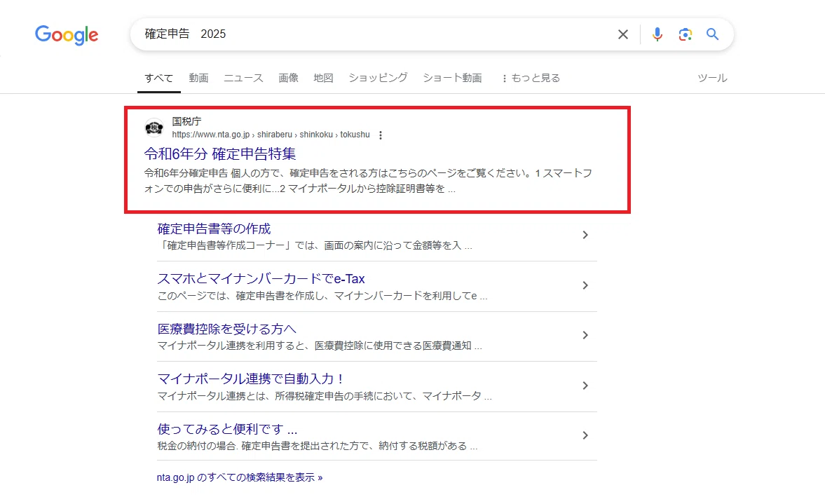This screenshot has width=825, height=504.
Task: Open the 令和6年分 確定申告特集 result
Action: tap(220, 154)
